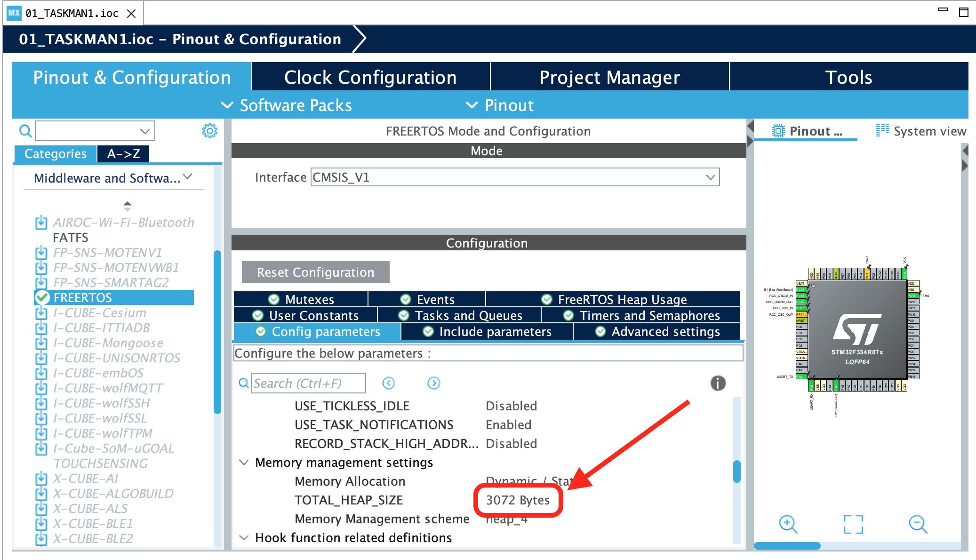Close the 01_TASKMAN1.ioc editor tab
The image size is (976, 560).
(x=131, y=13)
